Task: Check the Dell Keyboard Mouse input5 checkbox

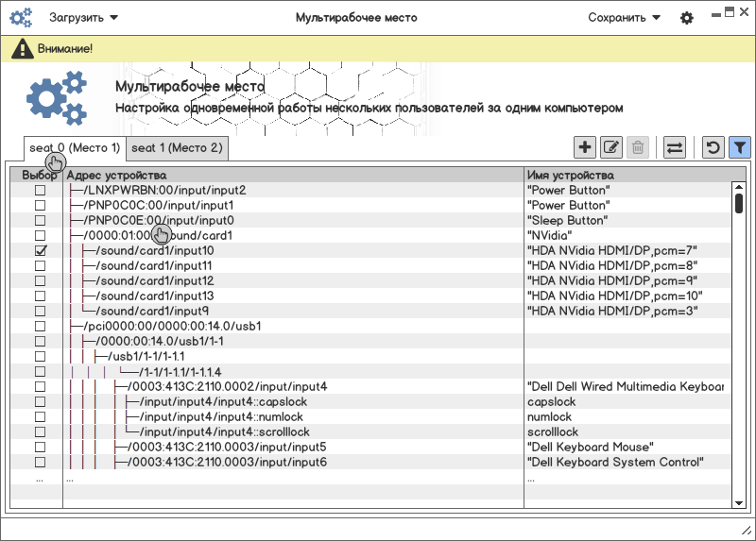Action: pyautogui.click(x=40, y=448)
